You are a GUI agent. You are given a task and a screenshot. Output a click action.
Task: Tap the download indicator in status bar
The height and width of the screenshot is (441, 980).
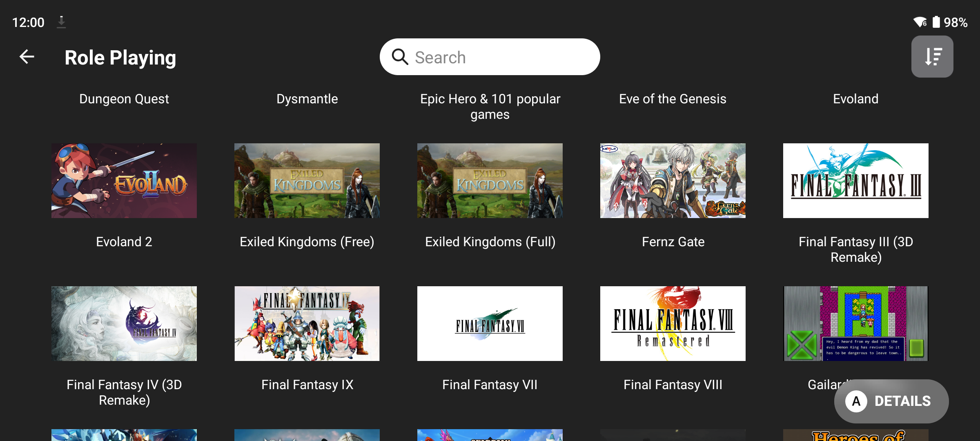pos(61,22)
